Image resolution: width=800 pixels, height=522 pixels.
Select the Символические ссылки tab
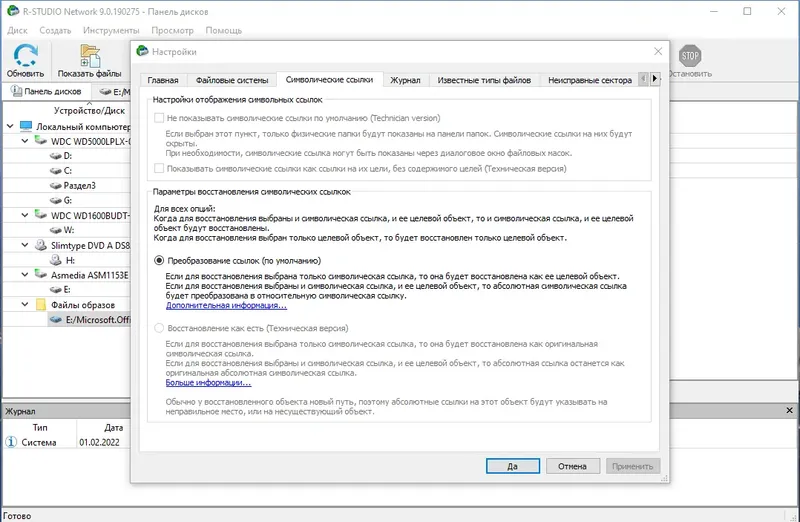point(329,80)
